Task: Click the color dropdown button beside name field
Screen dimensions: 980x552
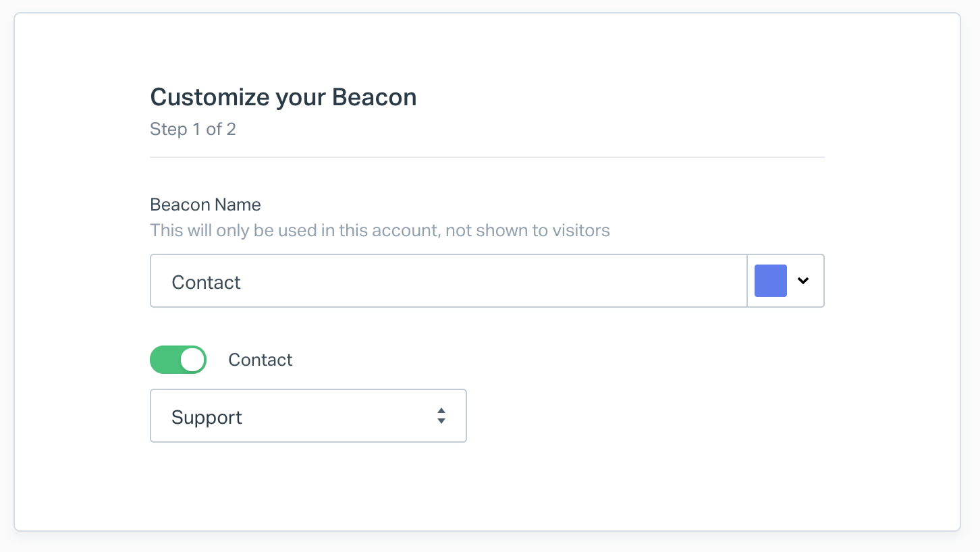Action: pyautogui.click(x=786, y=281)
